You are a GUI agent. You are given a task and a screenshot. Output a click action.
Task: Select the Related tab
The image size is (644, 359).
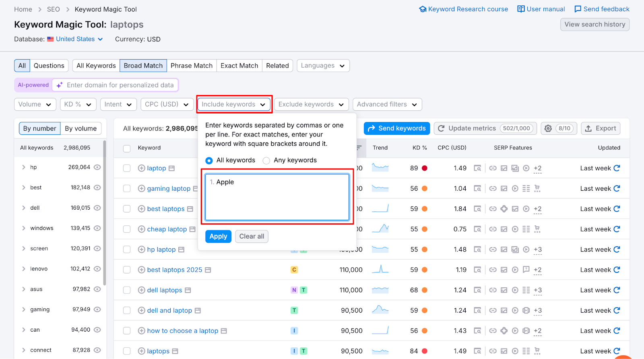pos(278,66)
